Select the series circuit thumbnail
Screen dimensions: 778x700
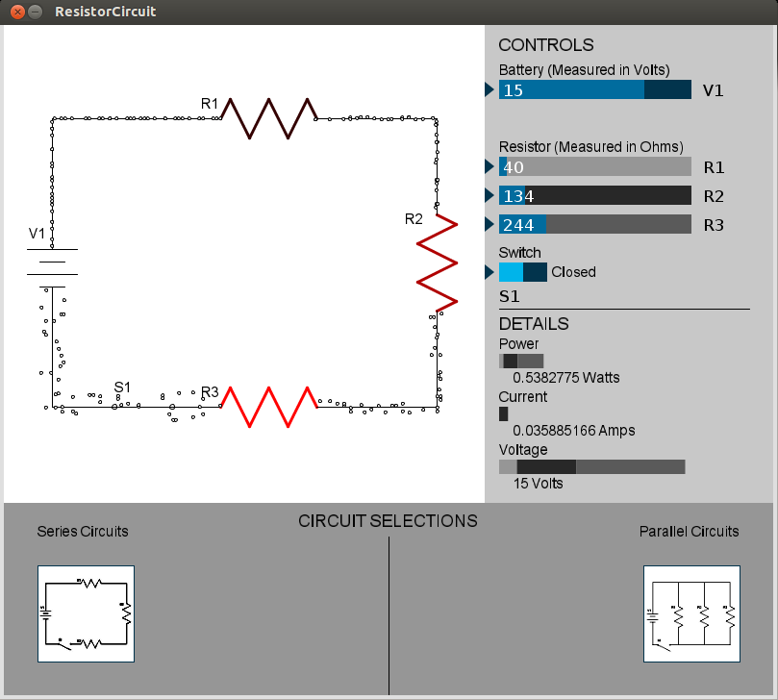pos(86,613)
